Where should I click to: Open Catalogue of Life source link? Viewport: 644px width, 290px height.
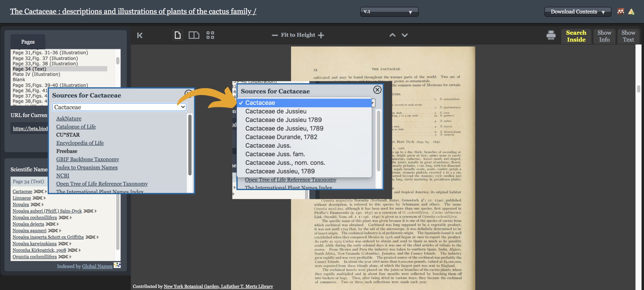(76, 127)
